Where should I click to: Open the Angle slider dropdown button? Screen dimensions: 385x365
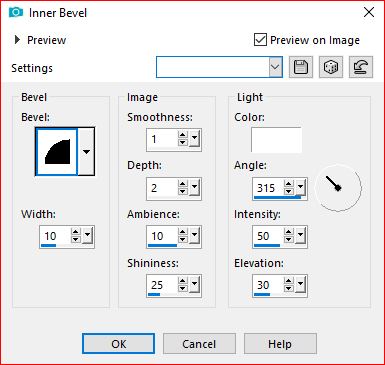(301, 187)
